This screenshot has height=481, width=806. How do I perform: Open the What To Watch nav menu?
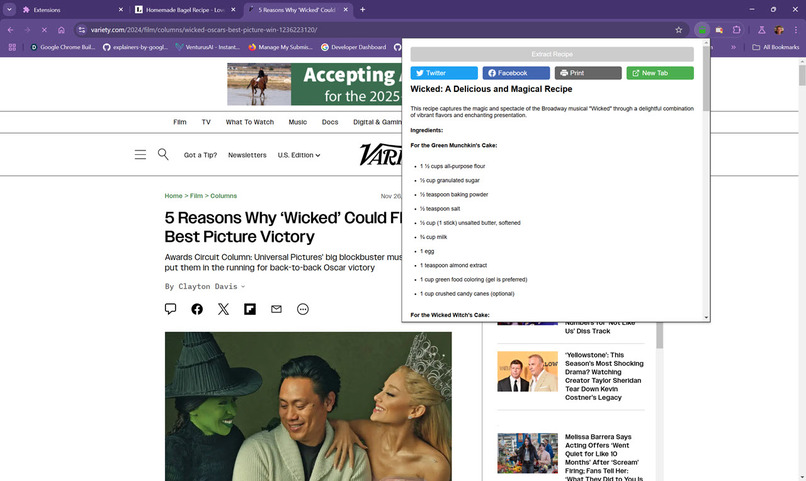(x=250, y=122)
